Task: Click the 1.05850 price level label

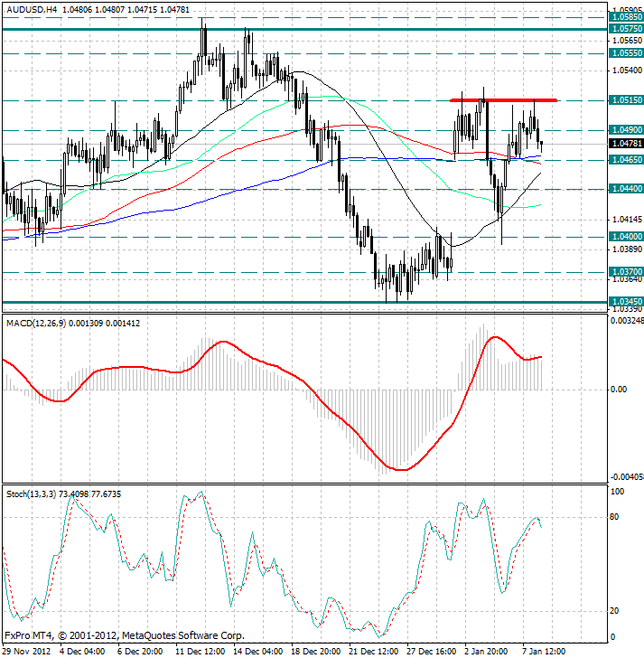Action: pyautogui.click(x=626, y=16)
